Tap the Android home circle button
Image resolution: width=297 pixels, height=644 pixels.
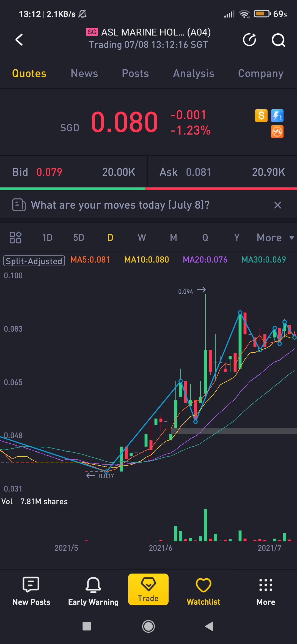pyautogui.click(x=148, y=626)
